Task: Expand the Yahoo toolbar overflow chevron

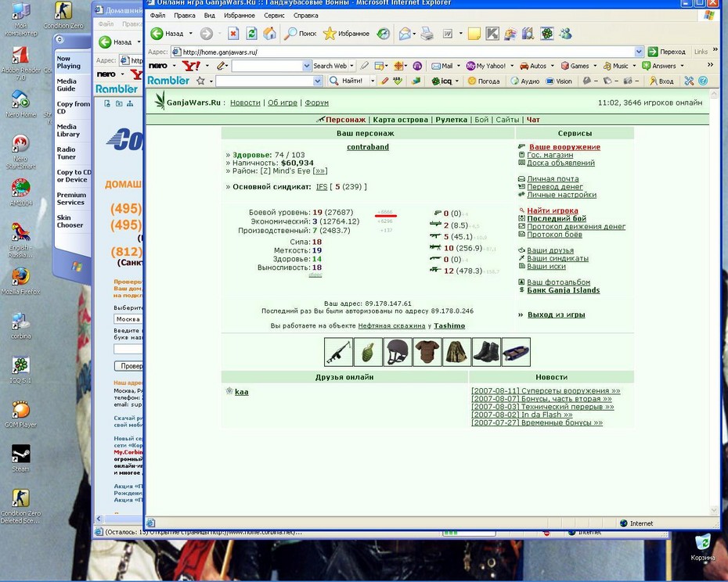Action: 710,64
